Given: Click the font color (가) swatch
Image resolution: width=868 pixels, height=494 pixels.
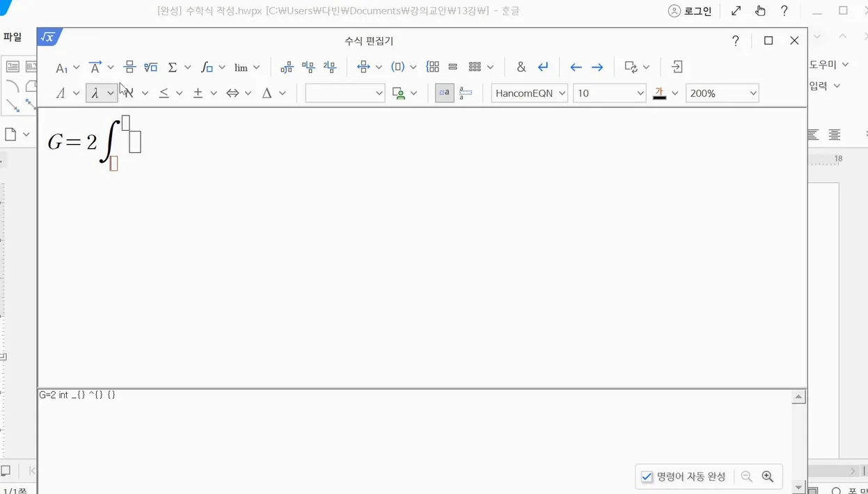Looking at the screenshot, I should tap(659, 93).
